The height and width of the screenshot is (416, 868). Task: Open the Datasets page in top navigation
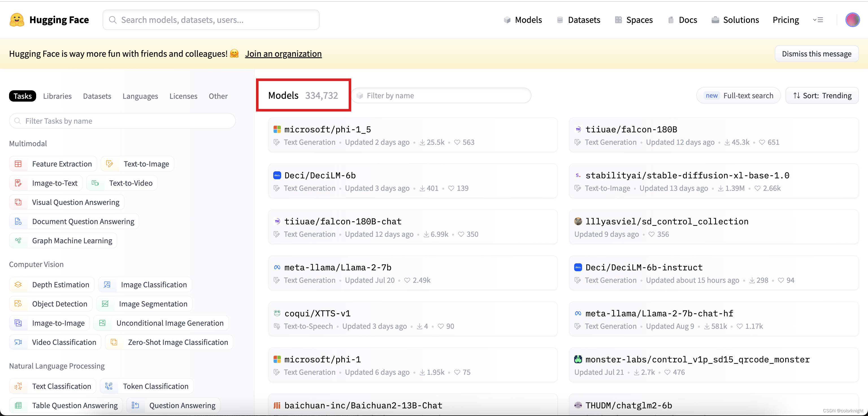click(579, 20)
